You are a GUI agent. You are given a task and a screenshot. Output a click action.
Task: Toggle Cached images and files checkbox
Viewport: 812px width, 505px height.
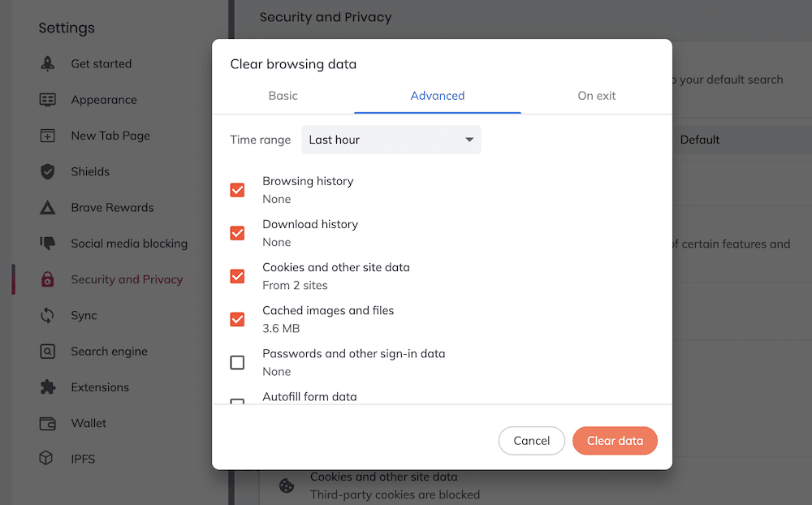[x=237, y=319]
